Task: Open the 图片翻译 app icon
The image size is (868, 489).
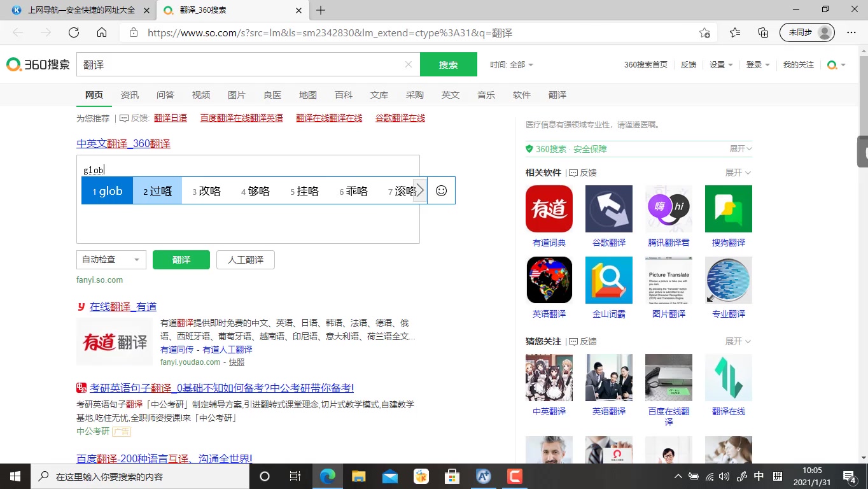Action: tap(669, 280)
